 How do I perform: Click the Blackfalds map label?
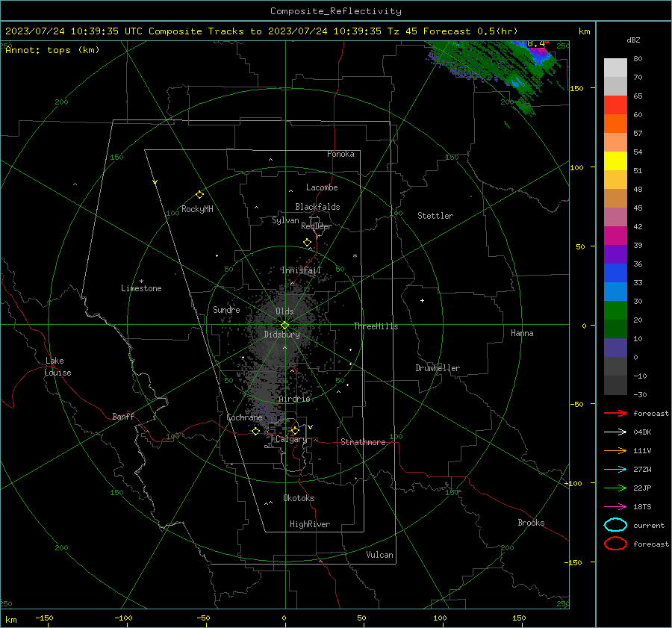coord(317,207)
